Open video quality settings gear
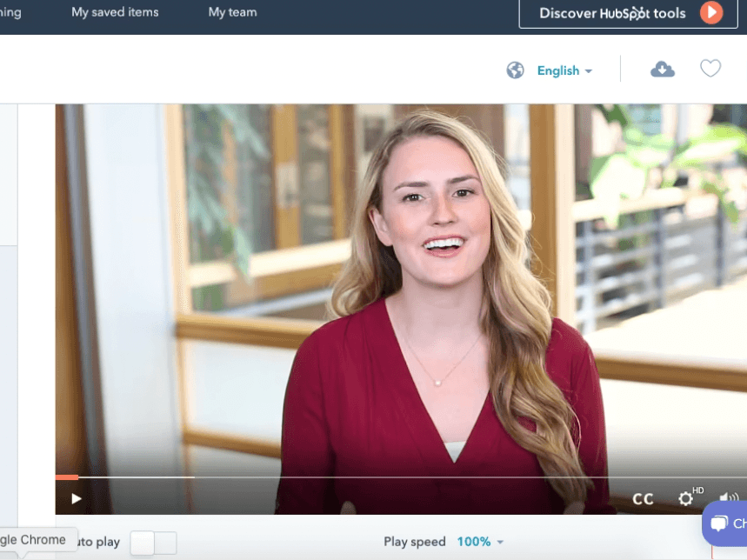The image size is (747, 560). click(x=686, y=498)
